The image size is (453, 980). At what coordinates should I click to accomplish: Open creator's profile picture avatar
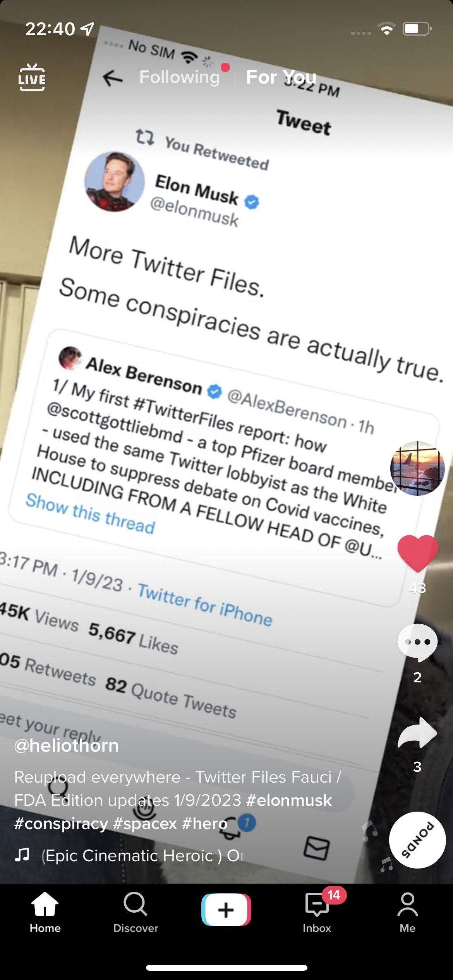[417, 468]
